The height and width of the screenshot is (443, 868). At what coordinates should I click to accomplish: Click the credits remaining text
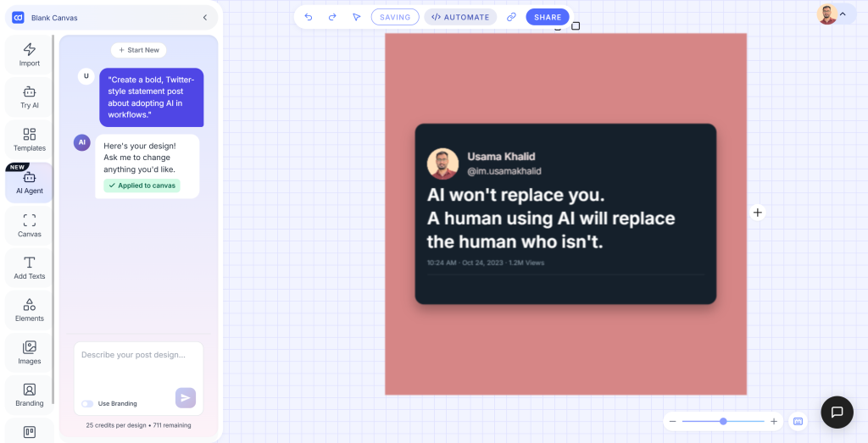tap(138, 425)
